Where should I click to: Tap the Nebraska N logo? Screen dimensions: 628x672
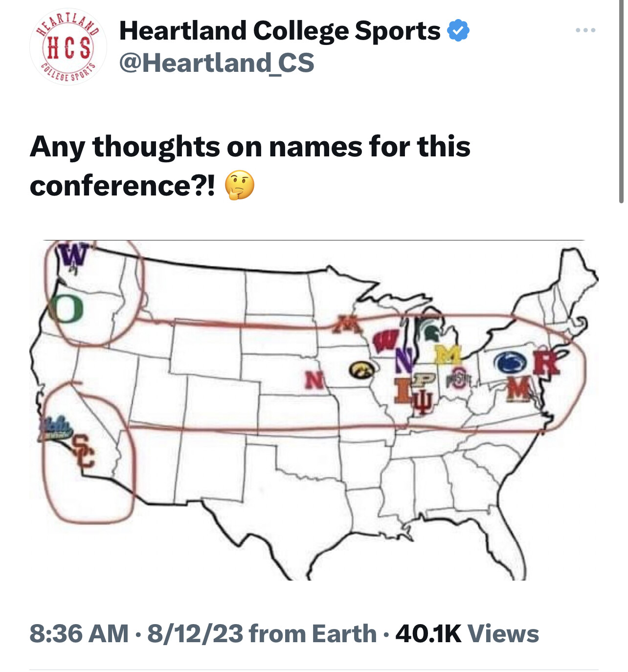coord(314,380)
